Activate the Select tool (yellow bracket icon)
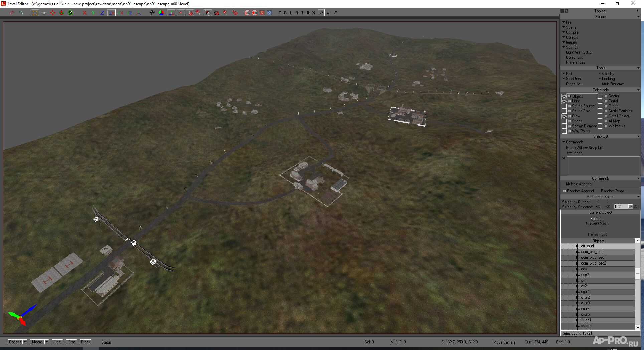Screen dimensions: 644x350 (x=35, y=13)
